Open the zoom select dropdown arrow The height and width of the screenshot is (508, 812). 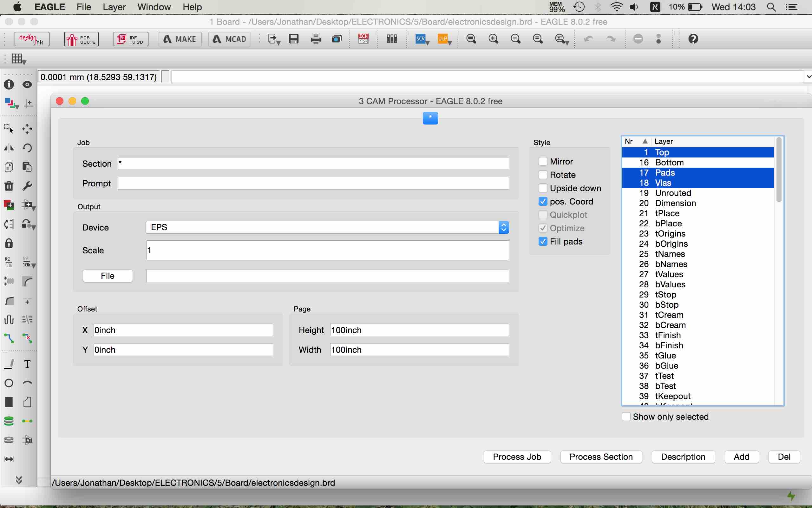click(567, 43)
